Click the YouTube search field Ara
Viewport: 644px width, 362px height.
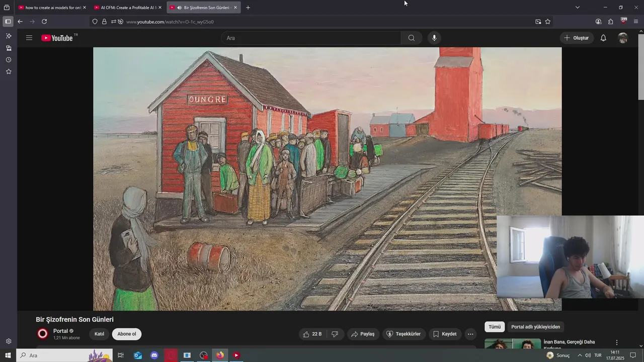311,38
